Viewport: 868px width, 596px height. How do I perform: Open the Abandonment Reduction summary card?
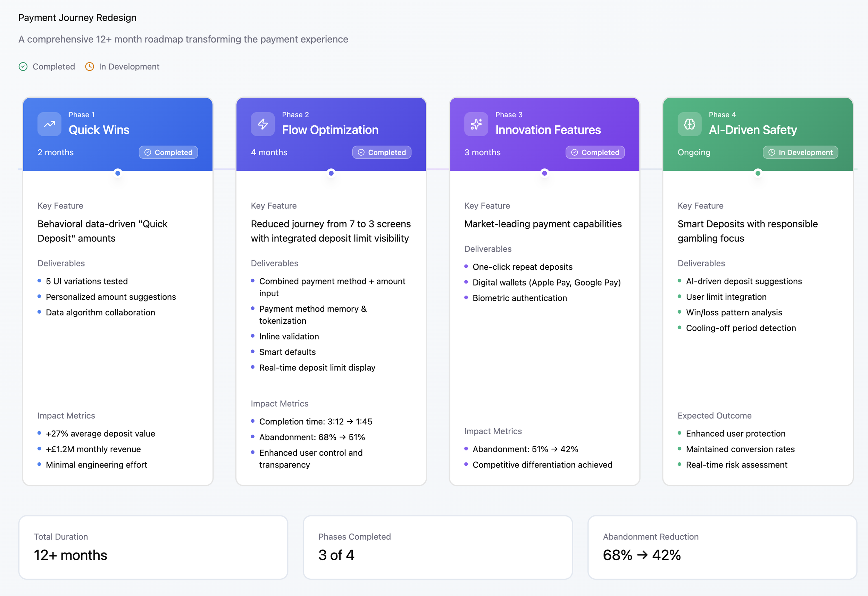(x=722, y=547)
